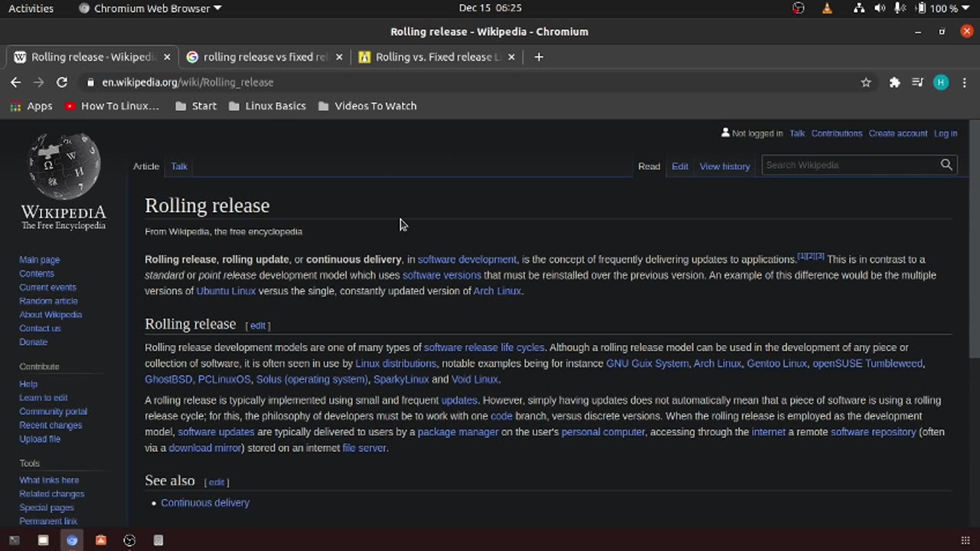Open the orange software icon in the bottom panel

[x=100, y=540]
